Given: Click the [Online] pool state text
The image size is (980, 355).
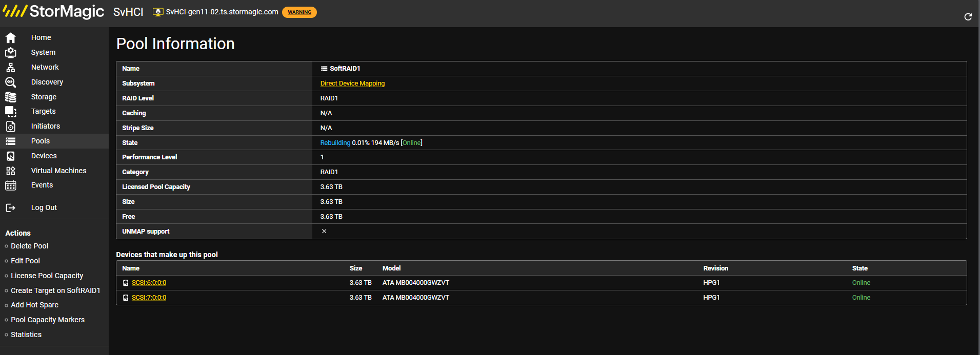Looking at the screenshot, I should [x=411, y=143].
